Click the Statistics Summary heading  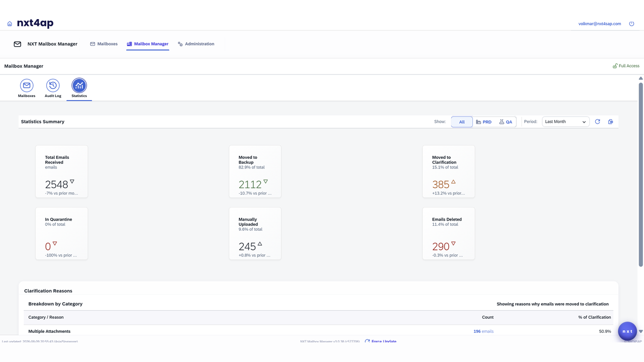43,122
